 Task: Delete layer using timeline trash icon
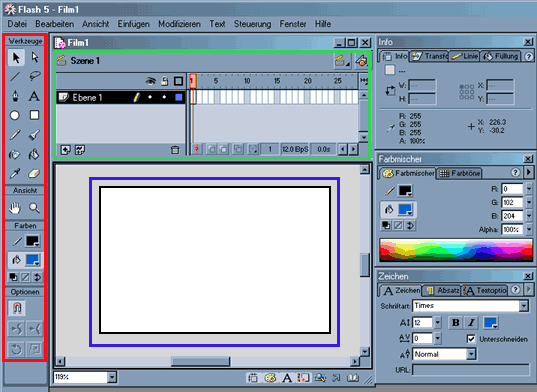pos(175,150)
